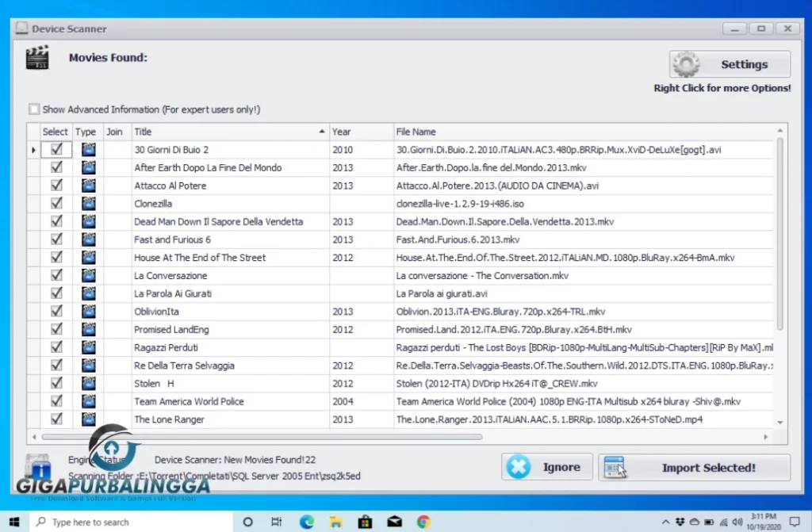This screenshot has height=532, width=812.
Task: Click the movie icon for Team America World Police
Action: [88, 401]
